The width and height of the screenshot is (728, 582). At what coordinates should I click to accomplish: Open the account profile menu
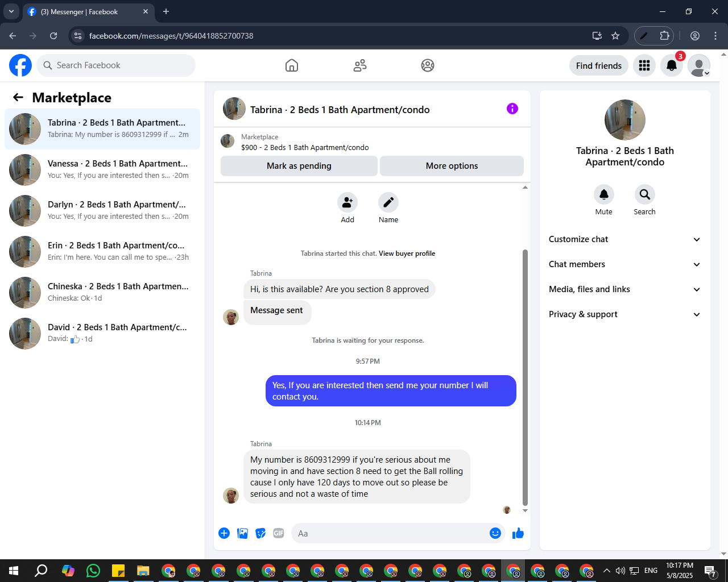(699, 65)
